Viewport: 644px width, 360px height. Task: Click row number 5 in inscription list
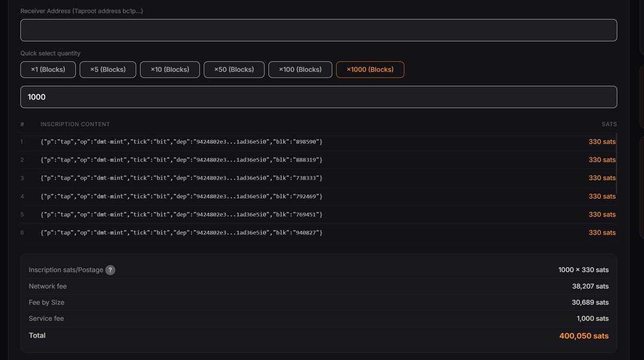click(x=22, y=214)
